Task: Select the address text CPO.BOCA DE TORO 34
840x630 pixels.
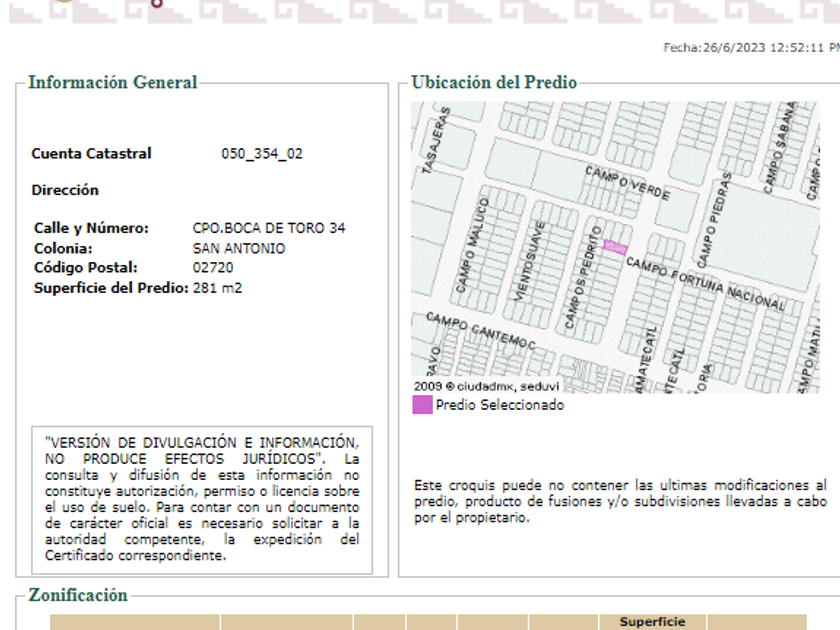Action: click(269, 228)
